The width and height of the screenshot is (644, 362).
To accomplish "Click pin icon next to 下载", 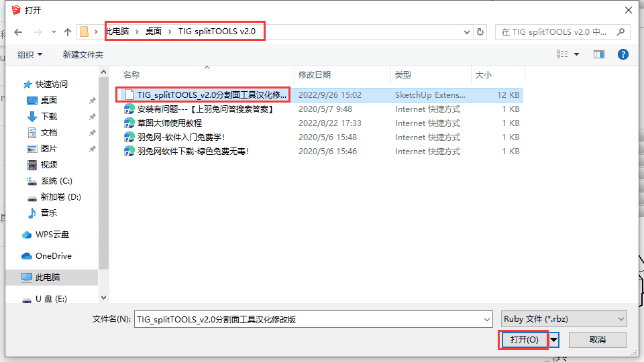I will [93, 117].
